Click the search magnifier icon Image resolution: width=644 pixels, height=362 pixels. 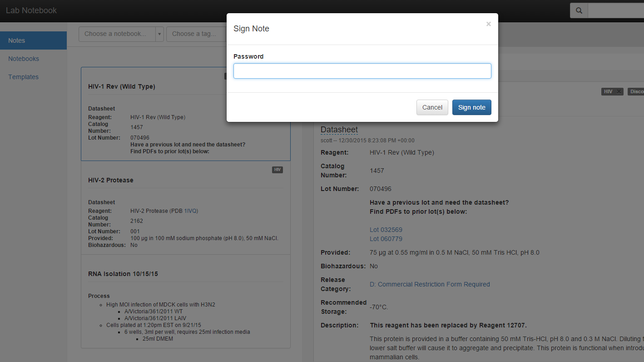579,10
